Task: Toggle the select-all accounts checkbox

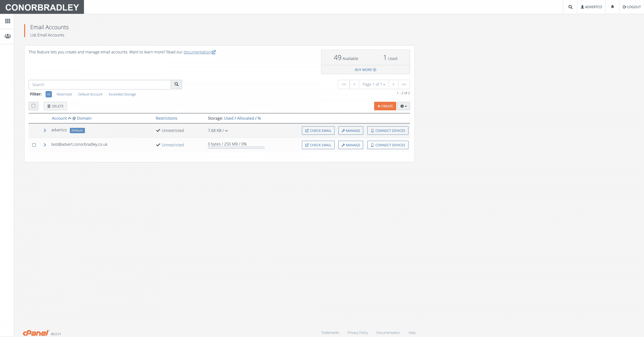Action: tap(33, 106)
